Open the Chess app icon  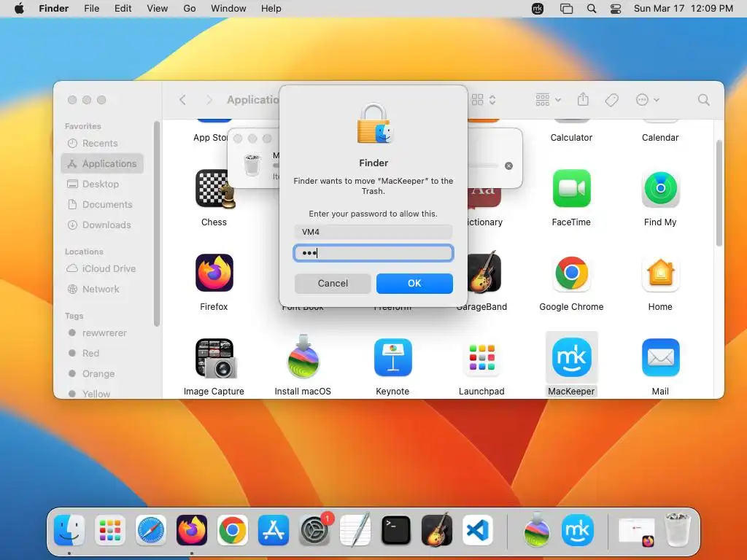[214, 189]
